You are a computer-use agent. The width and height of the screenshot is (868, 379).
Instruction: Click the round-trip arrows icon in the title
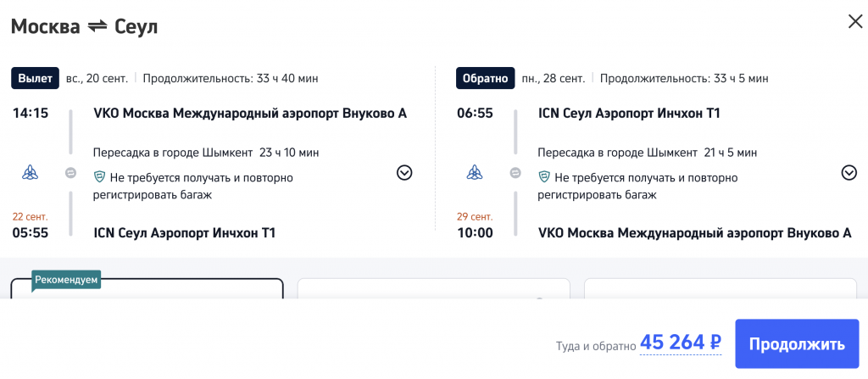(97, 27)
